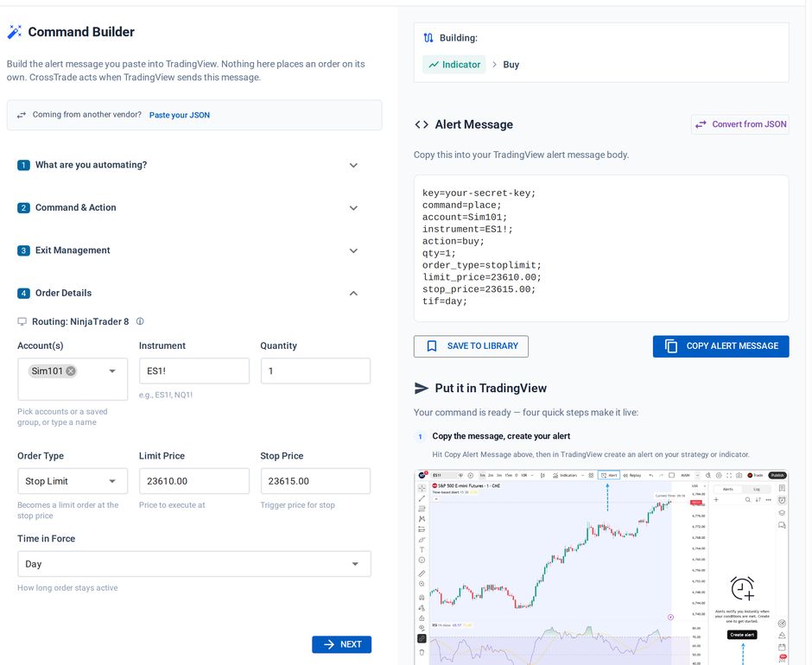Click the Building route icon
The image size is (812, 665).
pyautogui.click(x=428, y=38)
